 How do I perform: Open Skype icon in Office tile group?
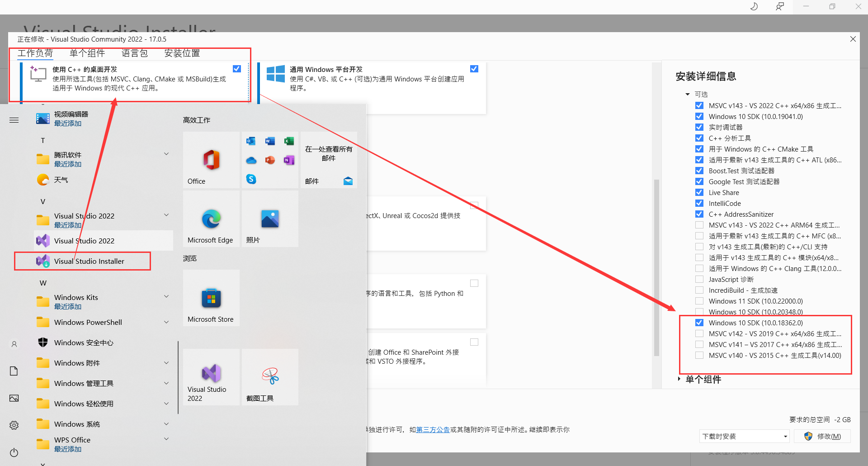251,179
